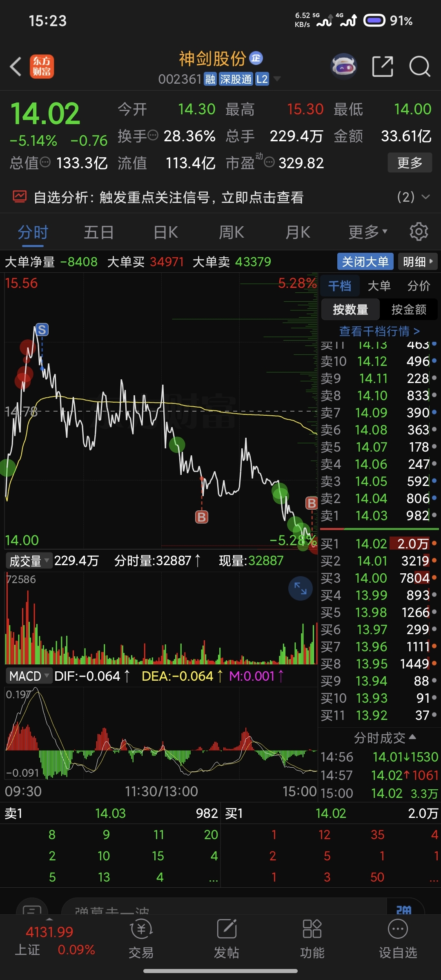Switch to 月K tab
The image size is (441, 980).
pyautogui.click(x=298, y=232)
